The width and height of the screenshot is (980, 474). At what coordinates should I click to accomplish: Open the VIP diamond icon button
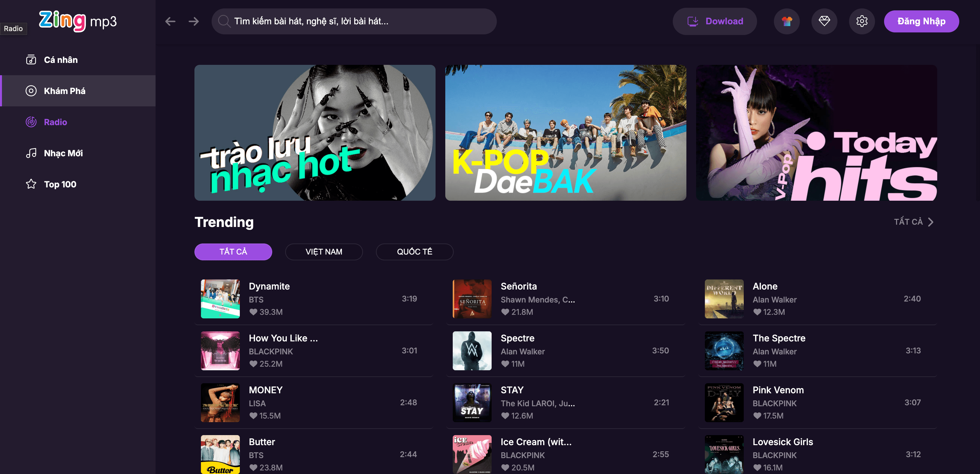[824, 21]
